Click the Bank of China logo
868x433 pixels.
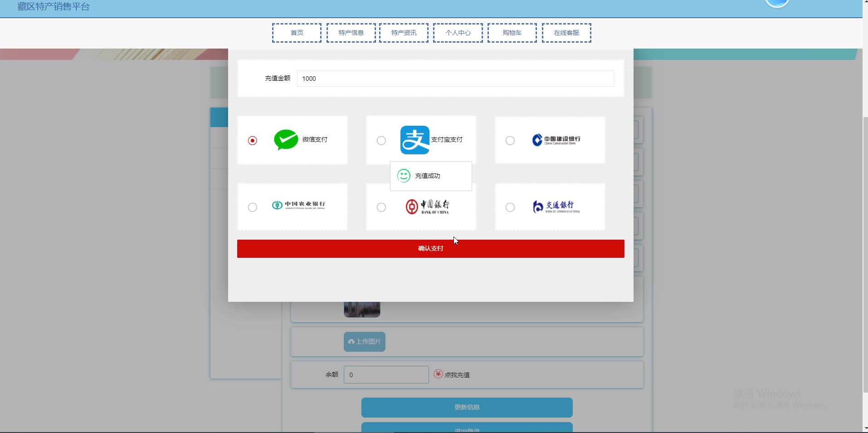[428, 207]
